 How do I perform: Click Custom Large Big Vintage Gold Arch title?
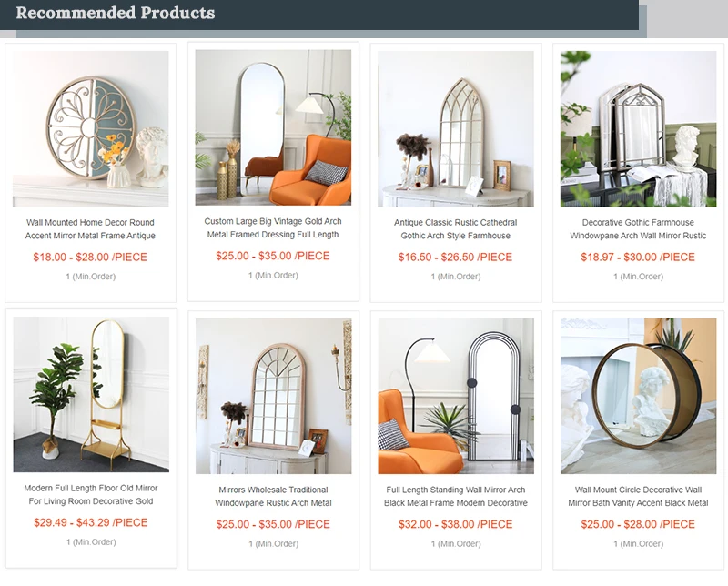click(x=273, y=228)
